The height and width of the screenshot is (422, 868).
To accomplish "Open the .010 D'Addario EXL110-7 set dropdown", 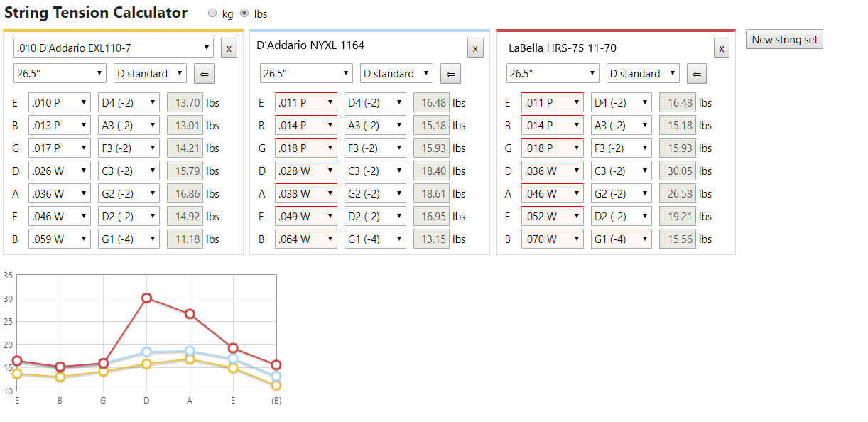I will click(x=114, y=48).
